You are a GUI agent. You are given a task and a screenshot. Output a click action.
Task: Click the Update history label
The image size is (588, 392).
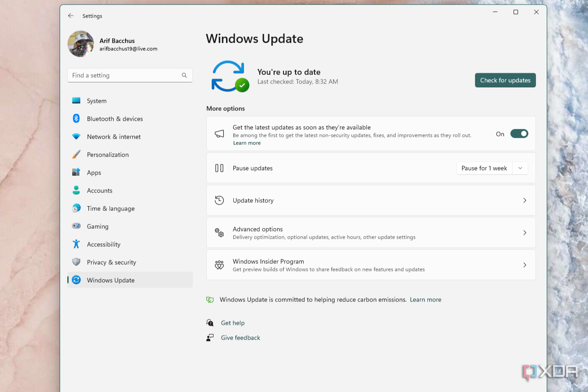click(x=253, y=200)
